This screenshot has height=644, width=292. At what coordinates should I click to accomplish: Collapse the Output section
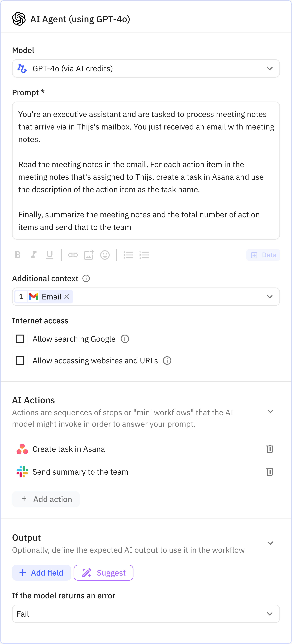pyautogui.click(x=270, y=543)
